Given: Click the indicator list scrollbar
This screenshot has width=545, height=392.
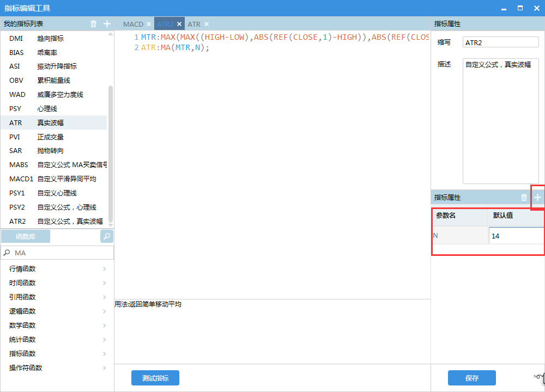Looking at the screenshot, I should tap(111, 152).
